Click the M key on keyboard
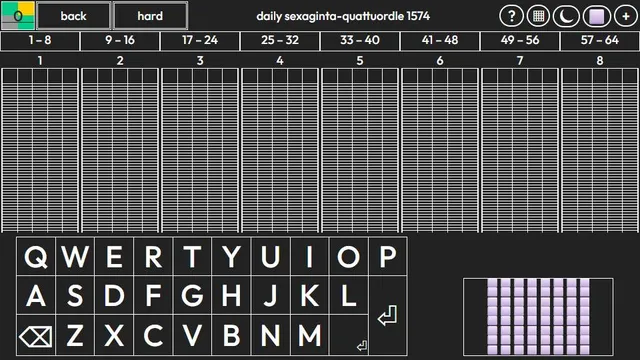Image resolution: width=640 pixels, height=360 pixels. click(x=310, y=336)
